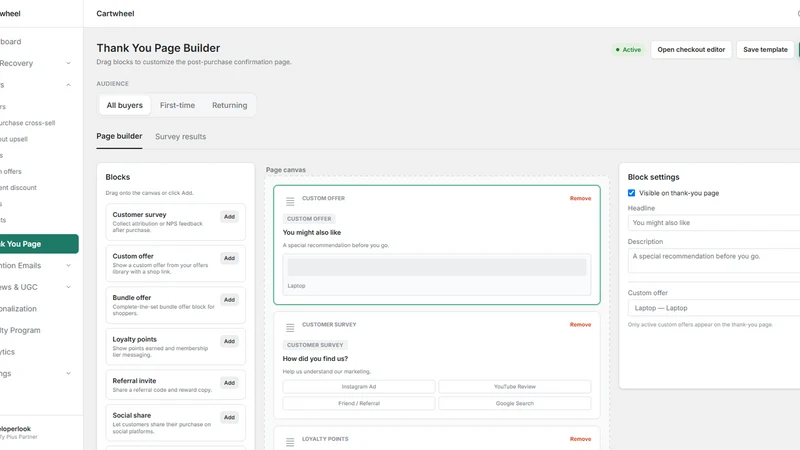Switch to the Page builder tab
The width and height of the screenshot is (800, 450).
119,136
